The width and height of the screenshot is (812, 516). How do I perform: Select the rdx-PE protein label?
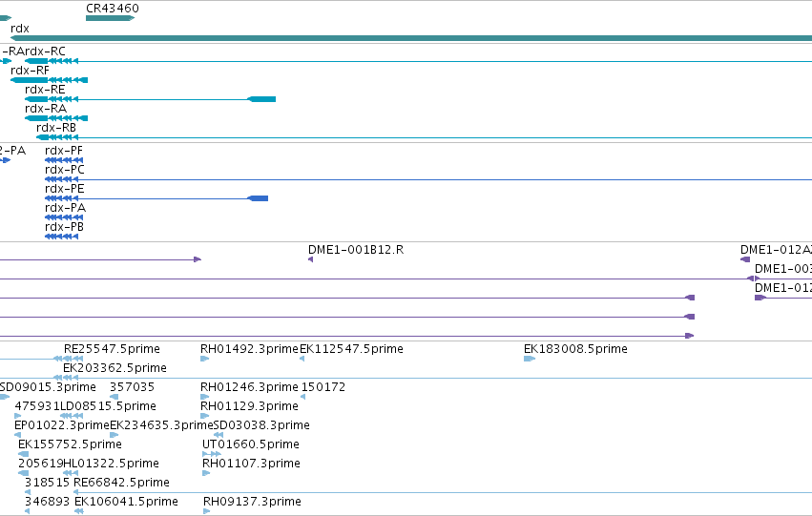[x=65, y=189]
